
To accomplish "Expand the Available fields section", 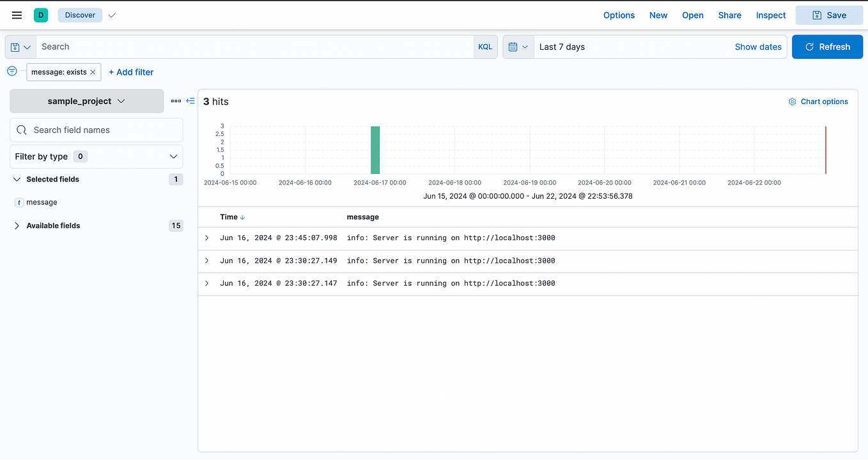I will (x=16, y=226).
